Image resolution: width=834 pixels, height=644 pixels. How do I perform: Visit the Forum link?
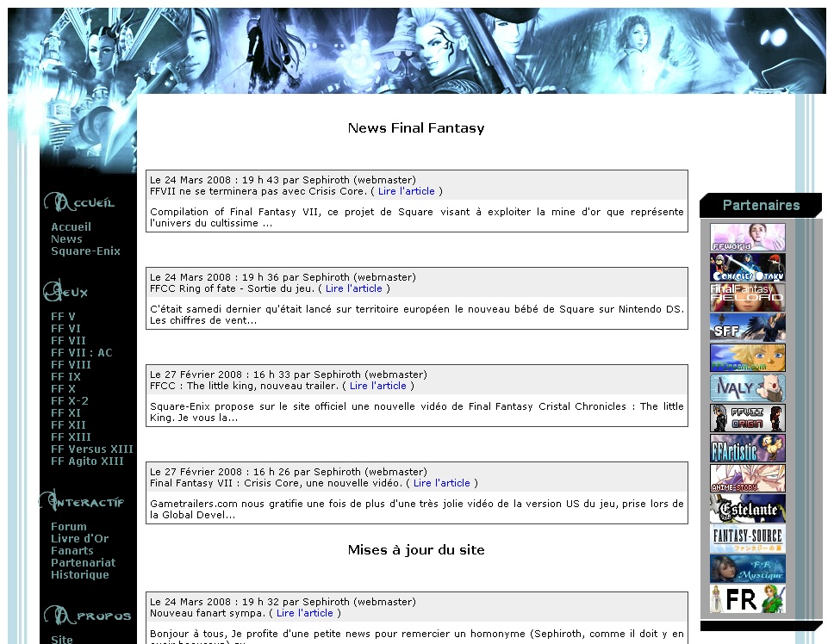pos(69,527)
